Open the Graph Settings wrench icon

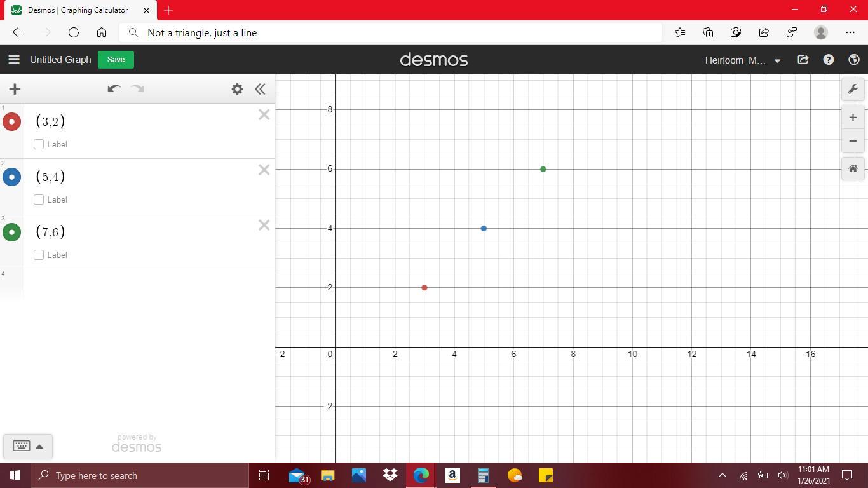click(853, 89)
